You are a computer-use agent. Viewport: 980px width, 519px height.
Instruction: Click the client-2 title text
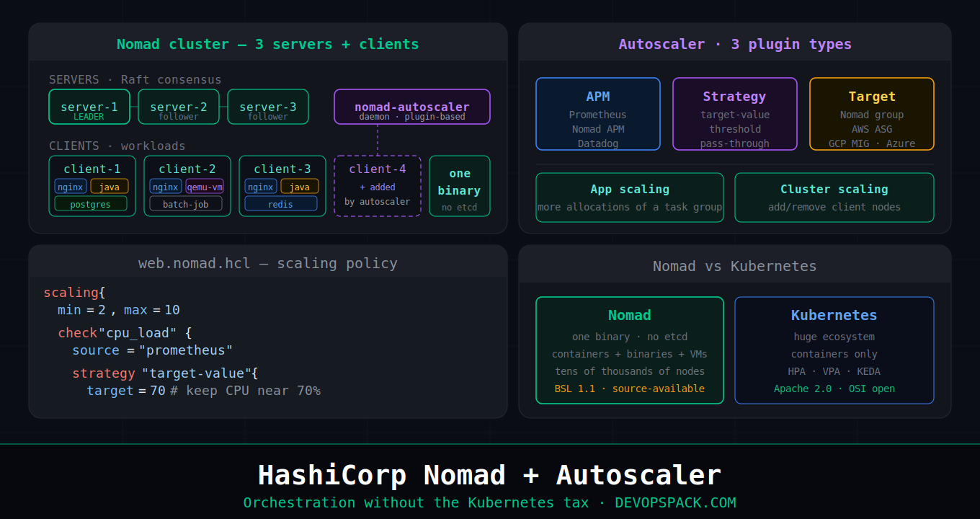(187, 169)
